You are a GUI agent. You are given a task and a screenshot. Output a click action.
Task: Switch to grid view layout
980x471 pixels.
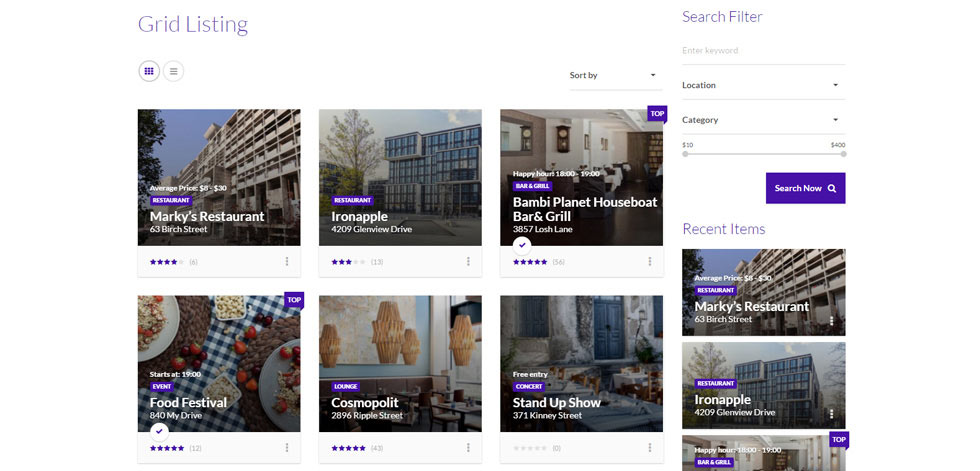point(149,71)
